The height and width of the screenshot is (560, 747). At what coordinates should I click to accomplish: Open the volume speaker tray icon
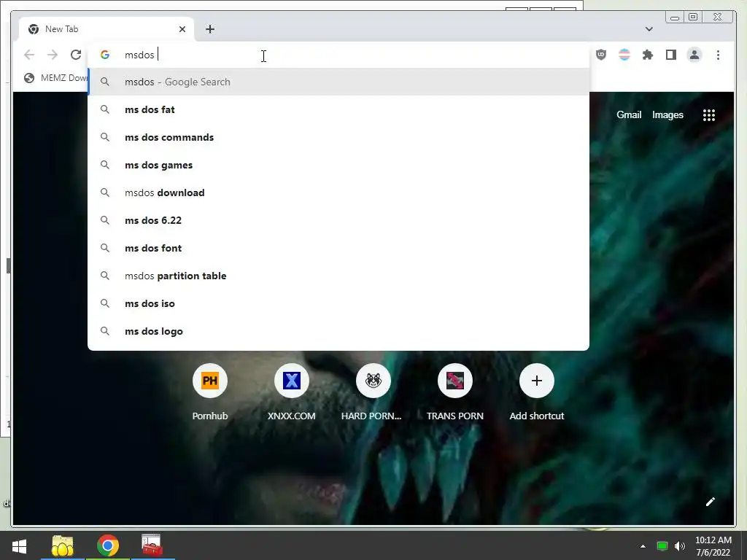[680, 546]
